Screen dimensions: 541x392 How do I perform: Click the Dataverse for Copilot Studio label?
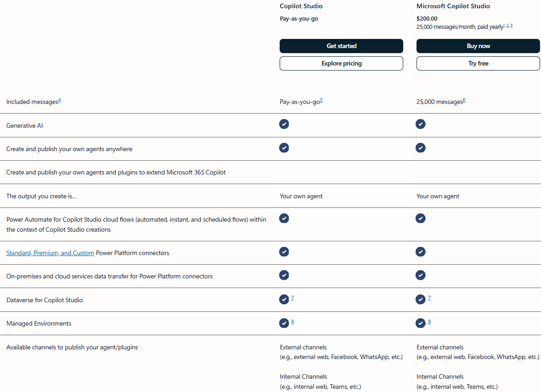[x=44, y=300]
